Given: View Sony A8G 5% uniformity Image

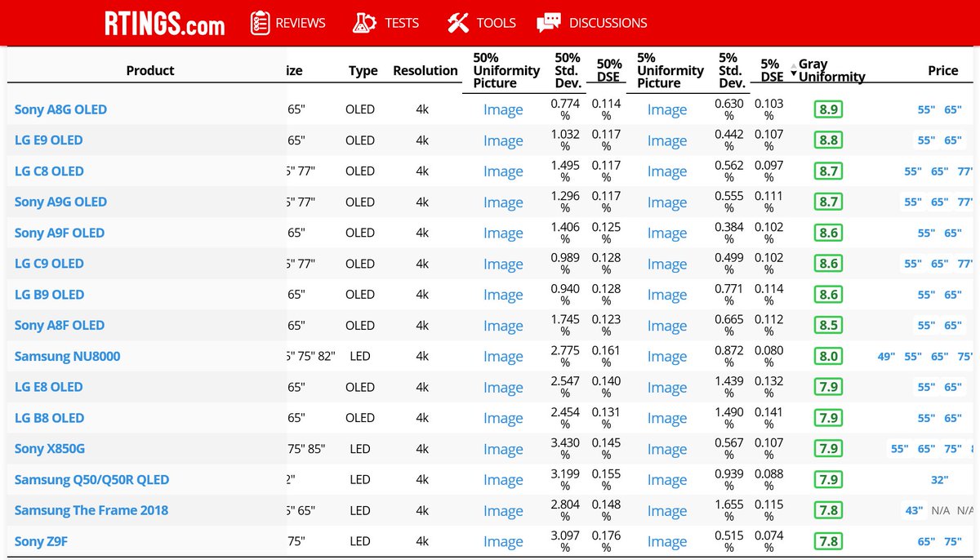Looking at the screenshot, I should coord(667,110).
